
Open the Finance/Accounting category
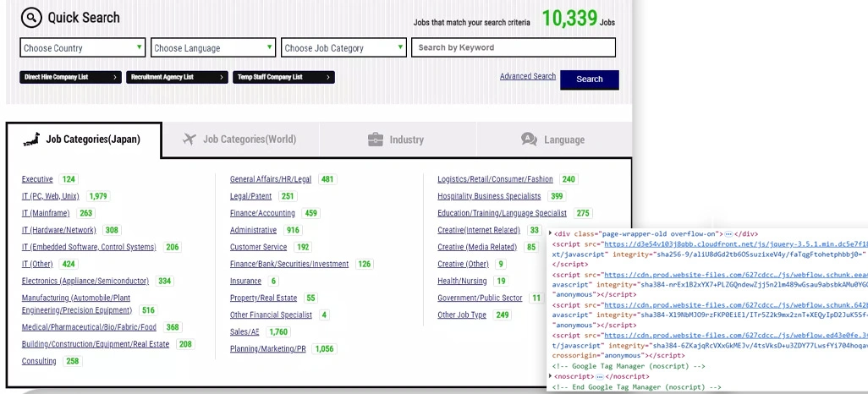coord(262,214)
